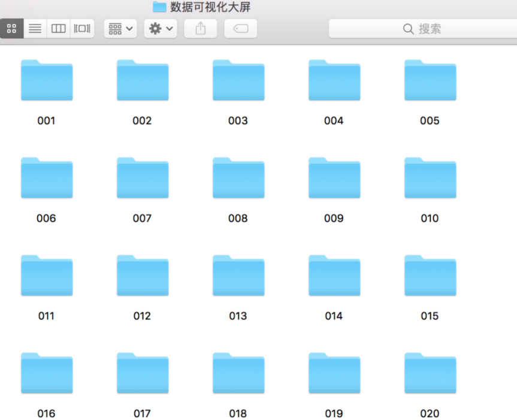The height and width of the screenshot is (420, 517).
Task: Click into the 搜索 search field
Action: tap(422, 29)
